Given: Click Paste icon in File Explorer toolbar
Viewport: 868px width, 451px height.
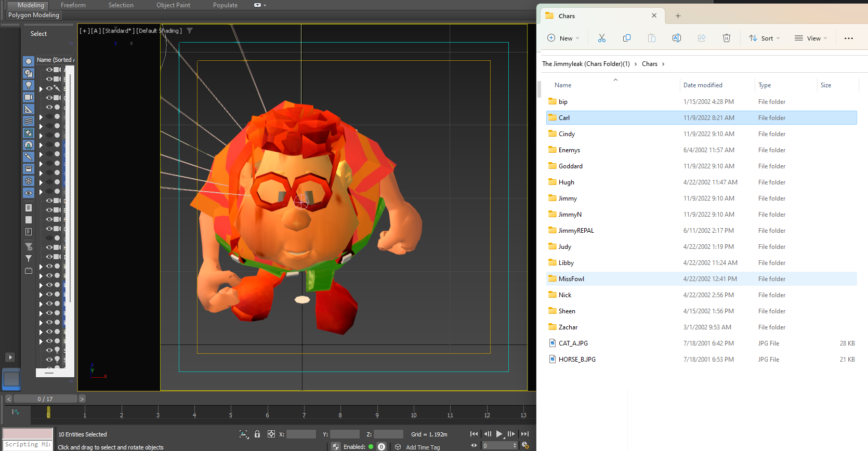Looking at the screenshot, I should (652, 38).
